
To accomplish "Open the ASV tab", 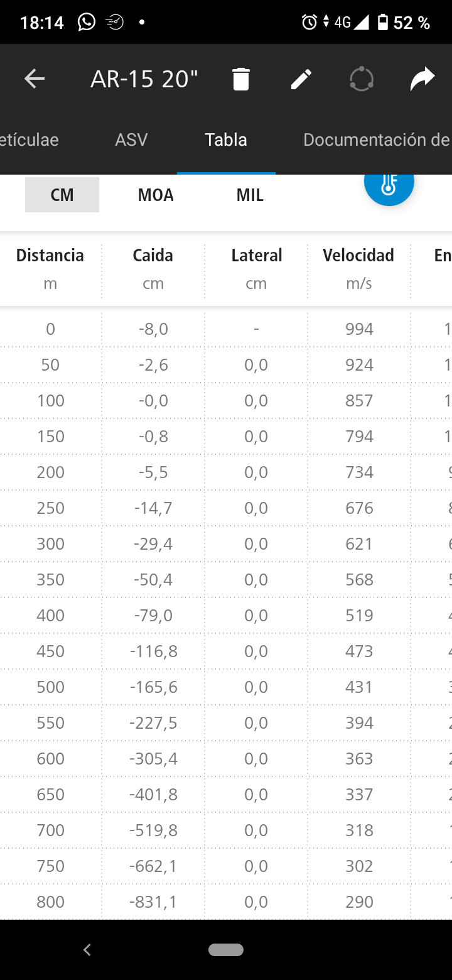I will coord(131,139).
